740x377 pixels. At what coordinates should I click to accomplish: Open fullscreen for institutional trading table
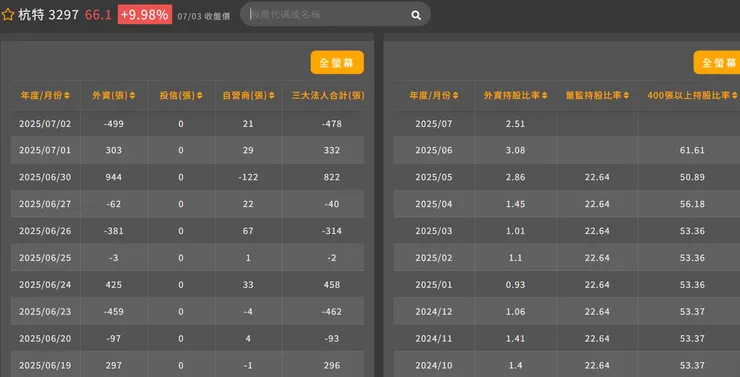tap(337, 62)
